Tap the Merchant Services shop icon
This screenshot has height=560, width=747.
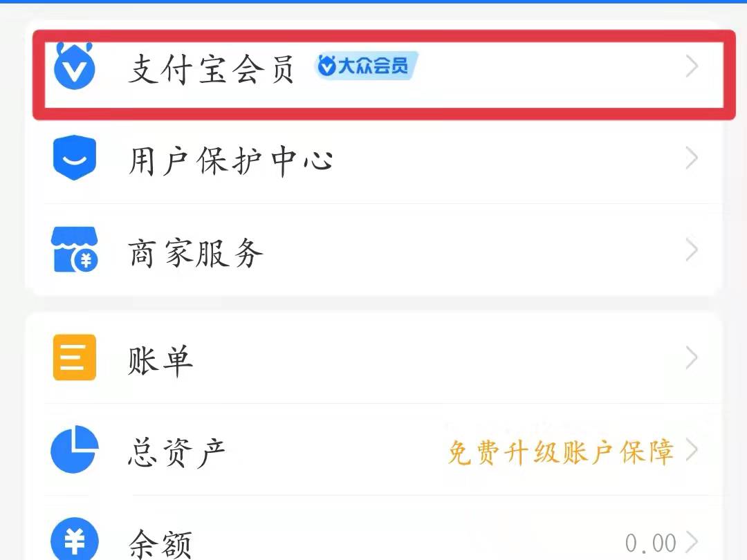[x=74, y=250]
